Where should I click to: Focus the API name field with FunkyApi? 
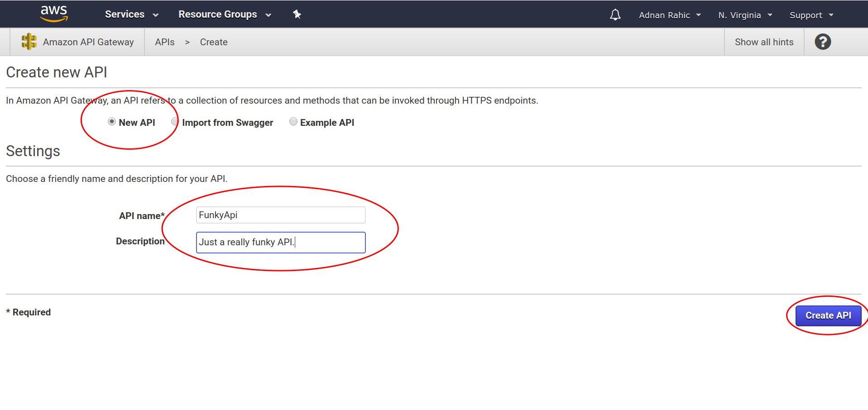click(281, 215)
